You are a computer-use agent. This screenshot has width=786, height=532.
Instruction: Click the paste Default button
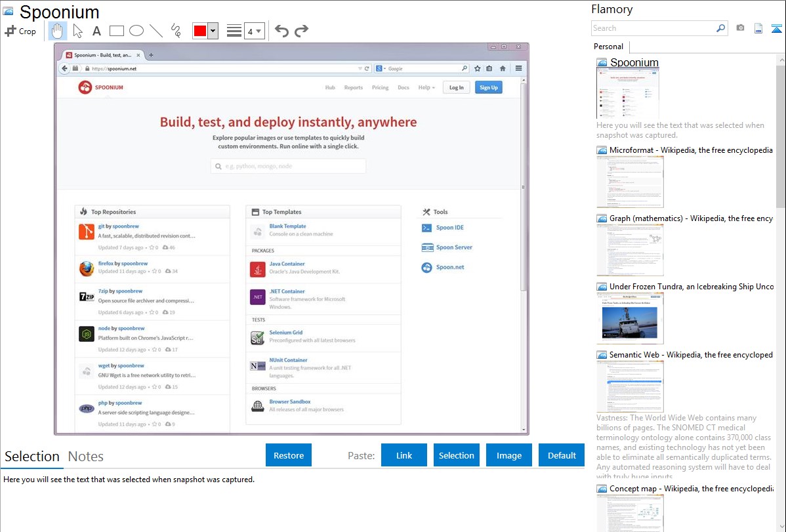562,455
